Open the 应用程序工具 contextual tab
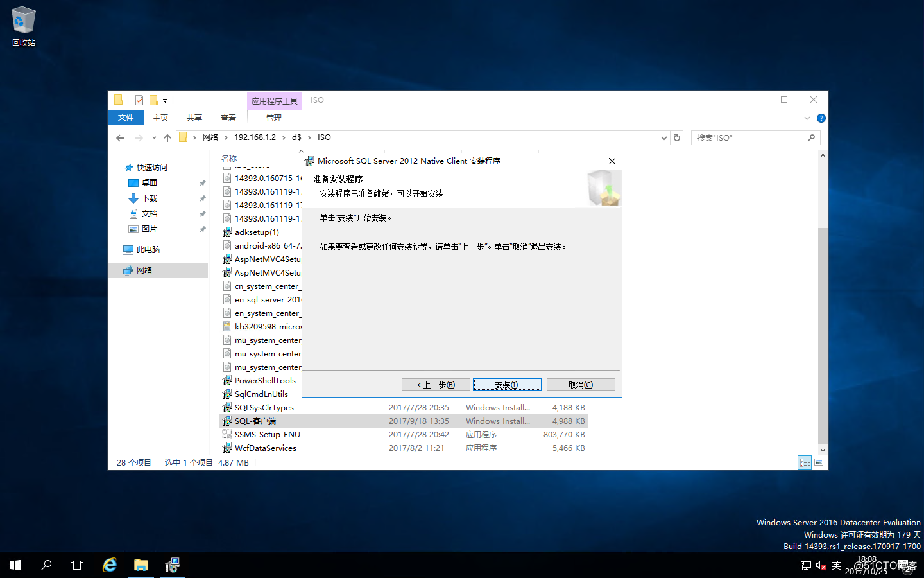The height and width of the screenshot is (578, 924). tap(275, 101)
